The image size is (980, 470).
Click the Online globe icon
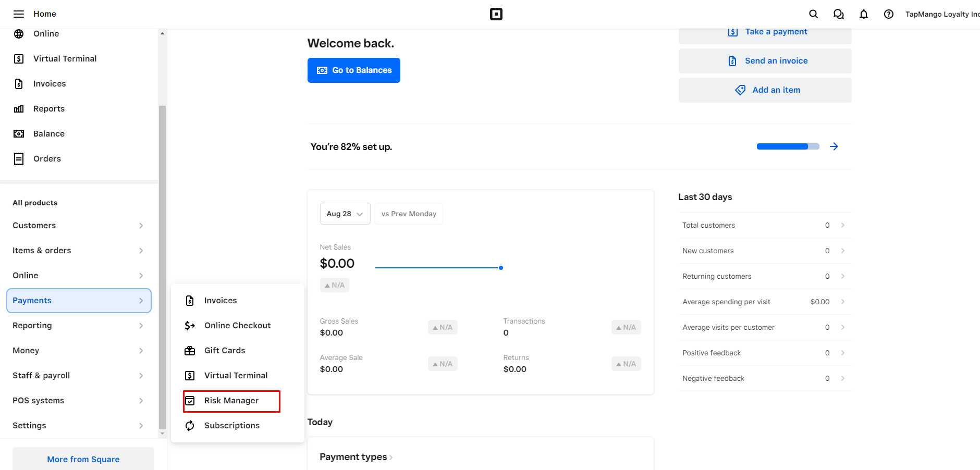coord(19,34)
